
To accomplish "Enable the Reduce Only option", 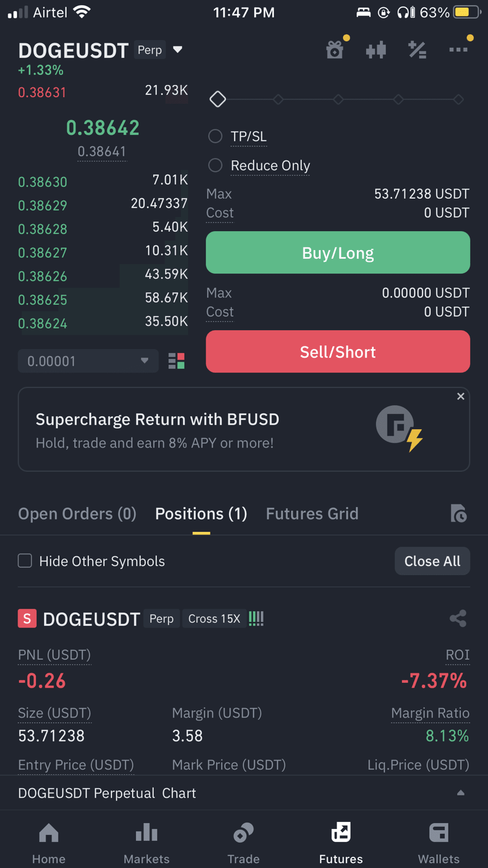I will pyautogui.click(x=215, y=166).
